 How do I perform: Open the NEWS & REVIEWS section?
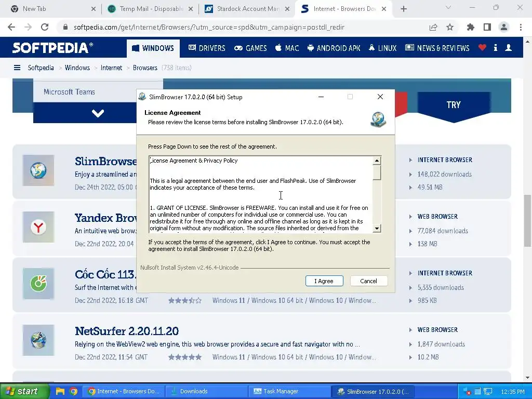click(437, 48)
